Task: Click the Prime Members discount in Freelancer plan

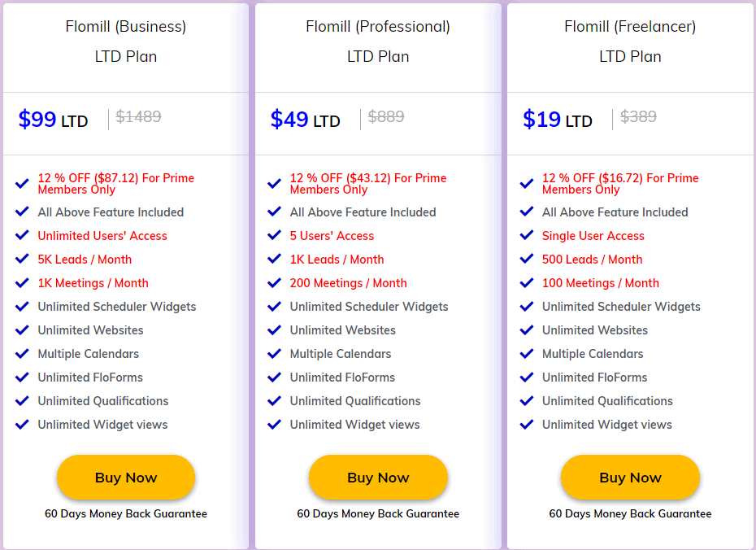Action: point(619,183)
